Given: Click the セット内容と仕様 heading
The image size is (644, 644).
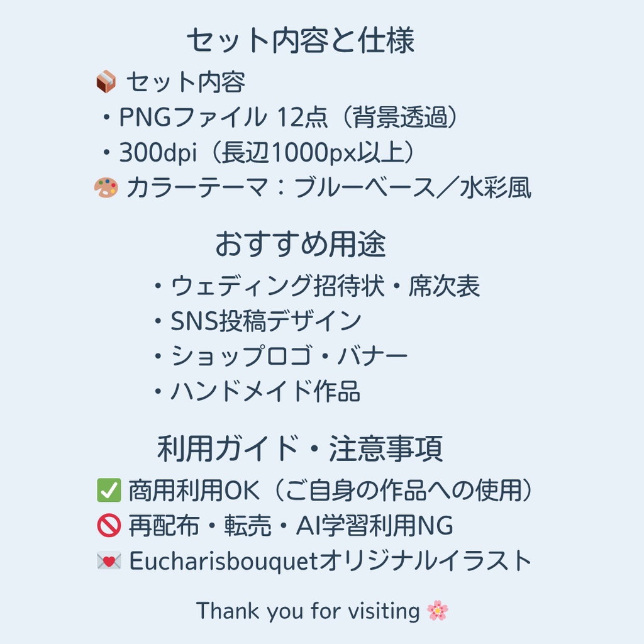Looking at the screenshot, I should click(x=300, y=42).
